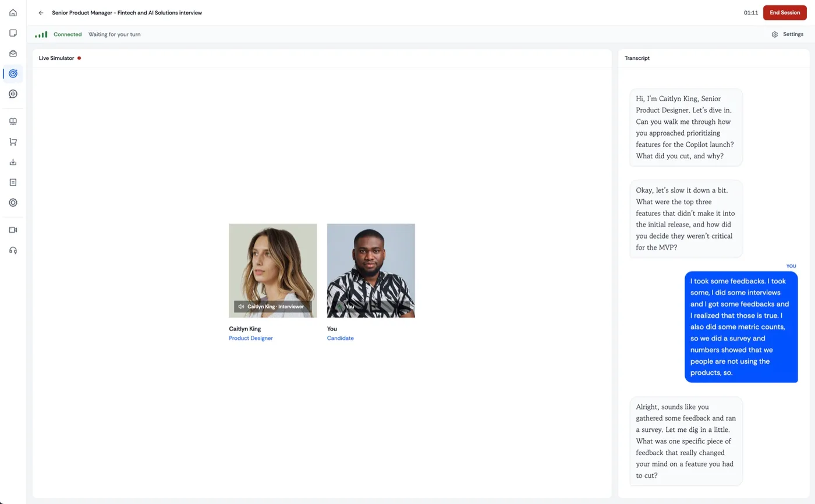Open the briefcase icon in sidebar
This screenshot has width=815, height=504.
[13, 54]
